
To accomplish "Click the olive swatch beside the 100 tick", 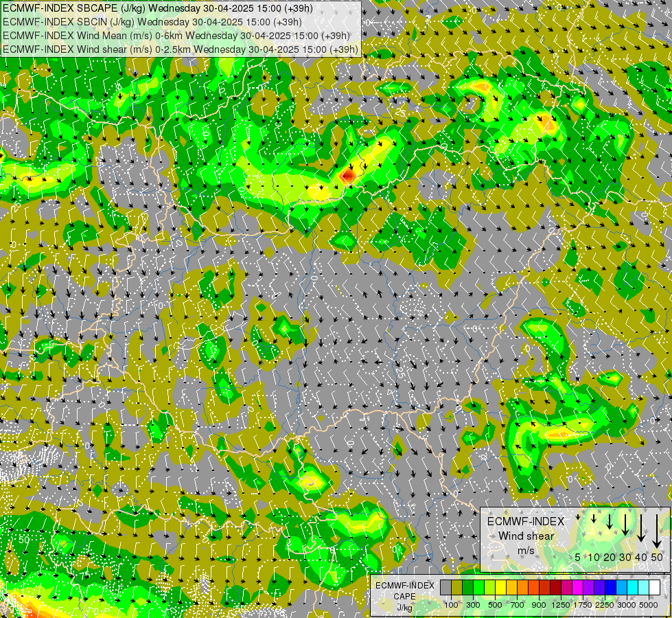I will click(457, 587).
